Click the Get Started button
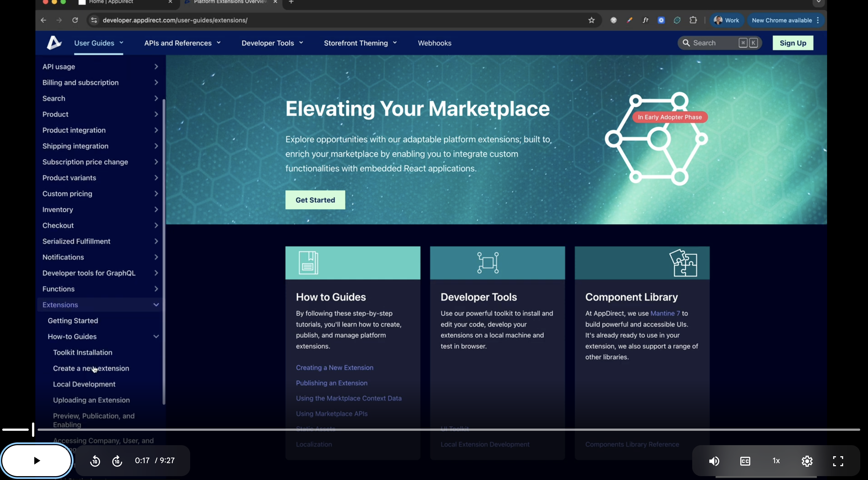The width and height of the screenshot is (868, 480). (315, 200)
